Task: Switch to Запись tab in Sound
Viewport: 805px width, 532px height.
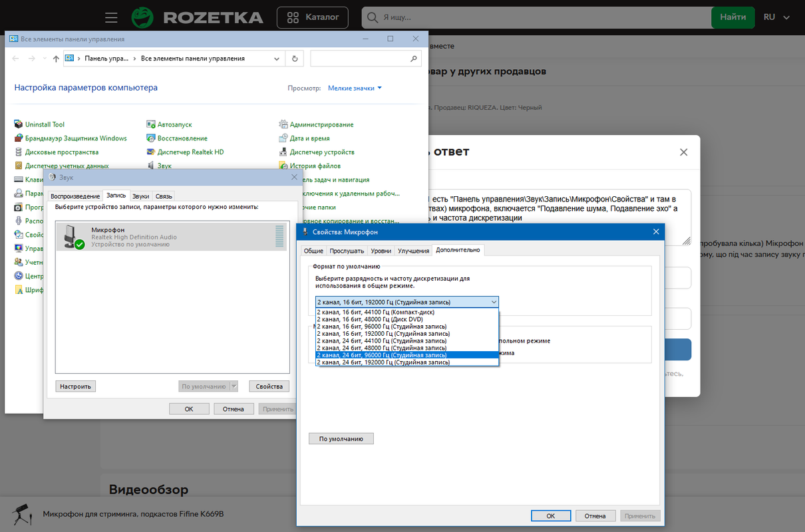Action: [x=116, y=196]
